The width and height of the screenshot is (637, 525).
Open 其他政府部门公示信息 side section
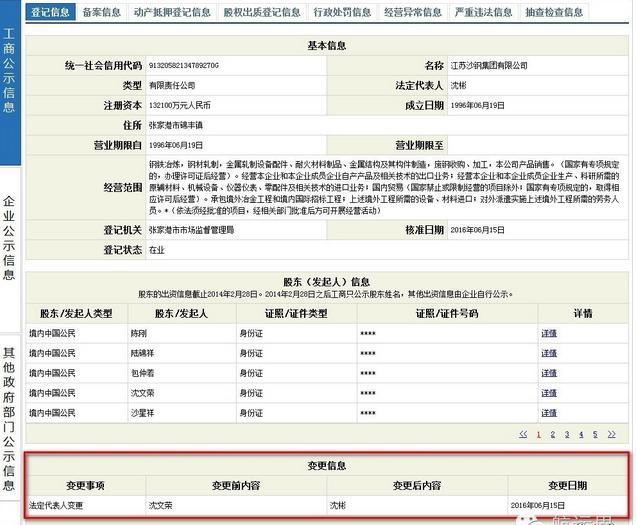click(x=9, y=410)
